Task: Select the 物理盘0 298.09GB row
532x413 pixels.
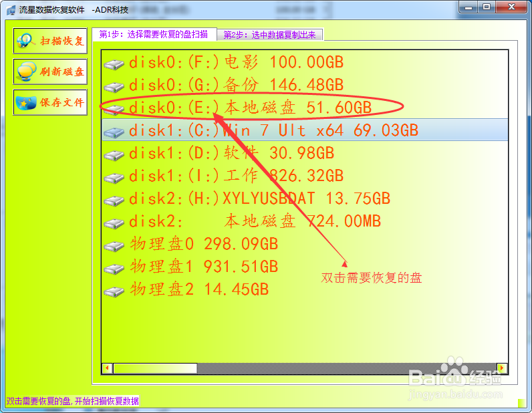Action: click(x=305, y=245)
